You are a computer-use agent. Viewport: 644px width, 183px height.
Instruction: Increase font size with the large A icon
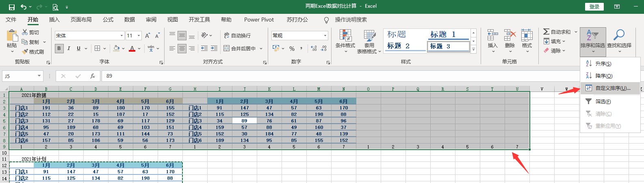click(x=147, y=36)
